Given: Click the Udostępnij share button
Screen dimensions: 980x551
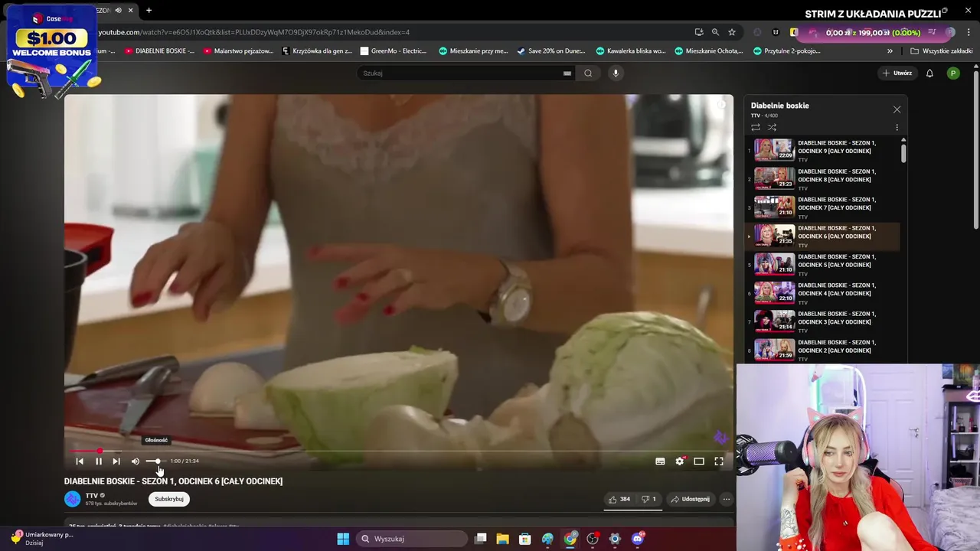Looking at the screenshot, I should pos(690,499).
